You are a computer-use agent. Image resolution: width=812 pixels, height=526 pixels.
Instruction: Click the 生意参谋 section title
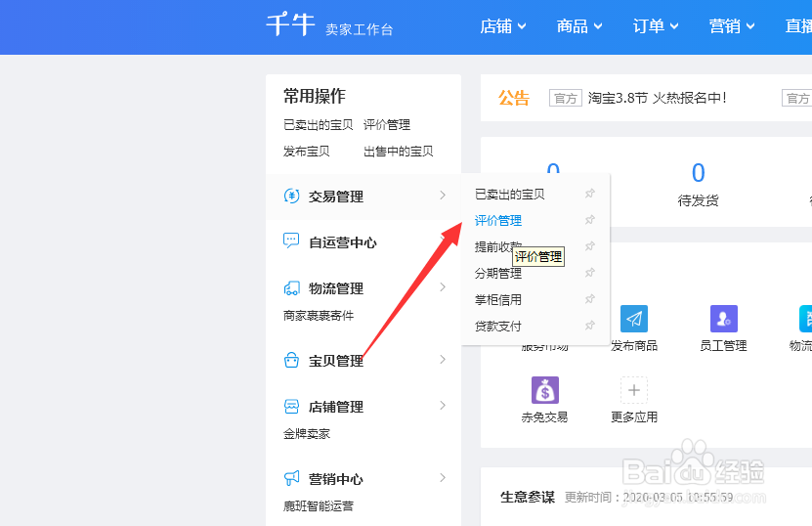point(528,498)
